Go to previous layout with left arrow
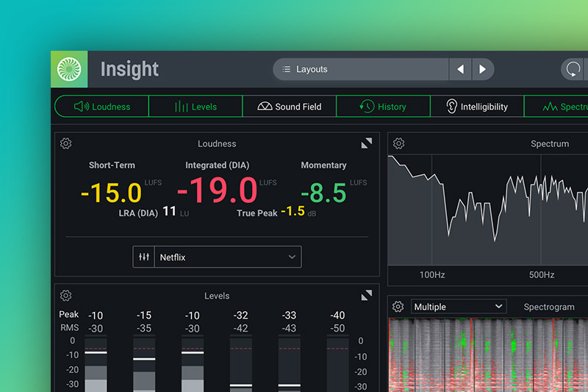Screen dimensions: 588x392 460,69
